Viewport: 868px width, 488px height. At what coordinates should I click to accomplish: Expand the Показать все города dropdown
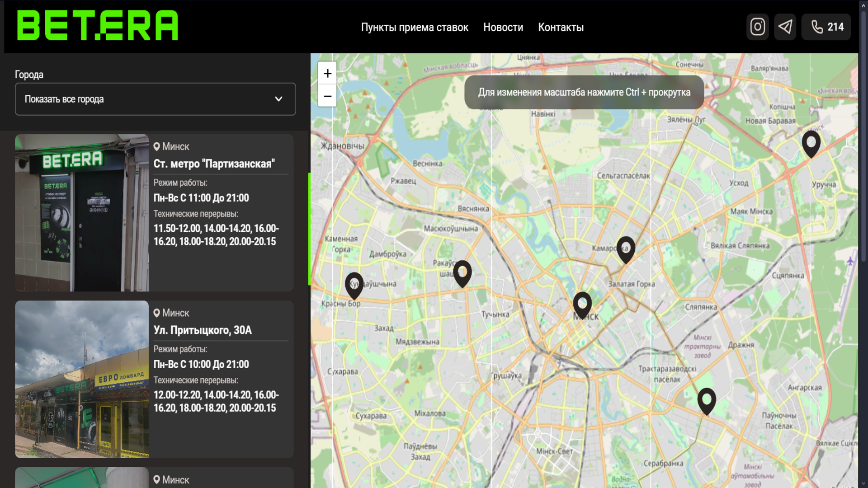156,99
